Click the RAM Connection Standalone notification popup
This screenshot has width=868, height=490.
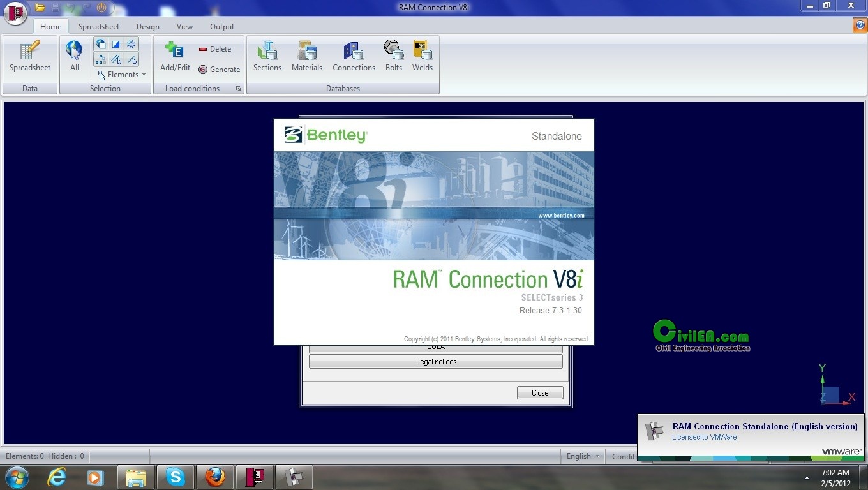pos(751,437)
